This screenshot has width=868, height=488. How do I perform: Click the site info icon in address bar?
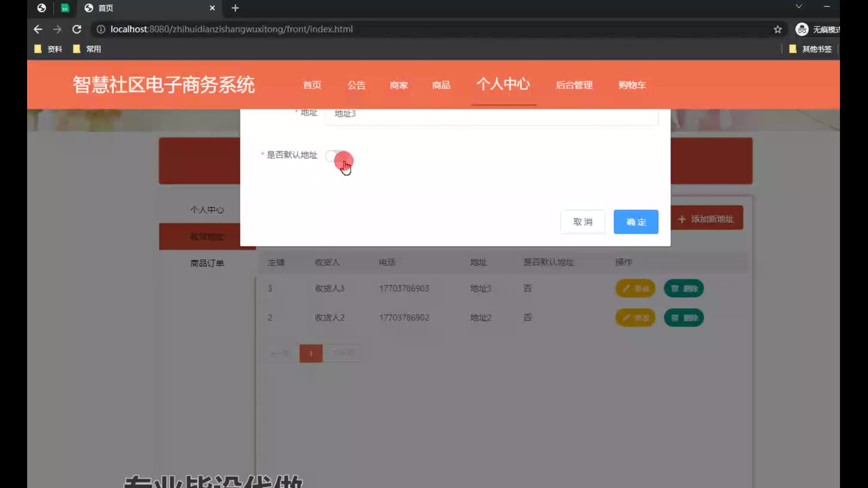(101, 29)
